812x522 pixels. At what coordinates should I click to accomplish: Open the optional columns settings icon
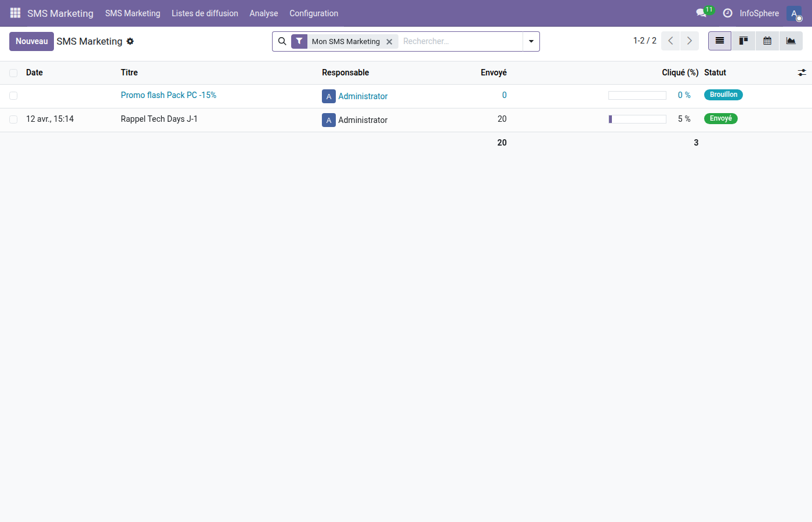802,72
